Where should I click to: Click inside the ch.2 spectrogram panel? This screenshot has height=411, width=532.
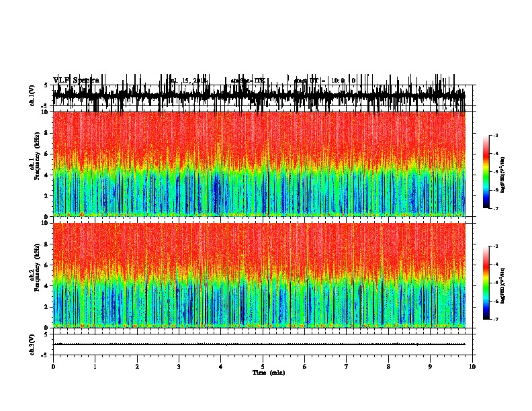[259, 275]
